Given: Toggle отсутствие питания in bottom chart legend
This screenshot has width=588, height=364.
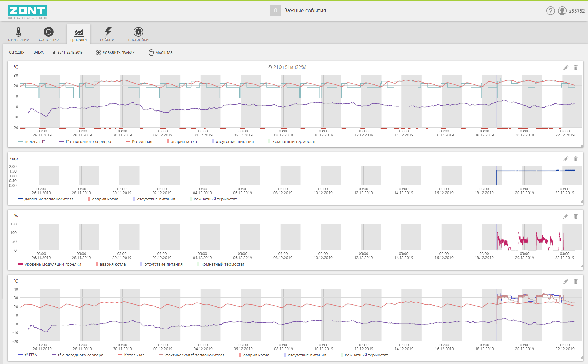Looking at the screenshot, I should 305,355.
